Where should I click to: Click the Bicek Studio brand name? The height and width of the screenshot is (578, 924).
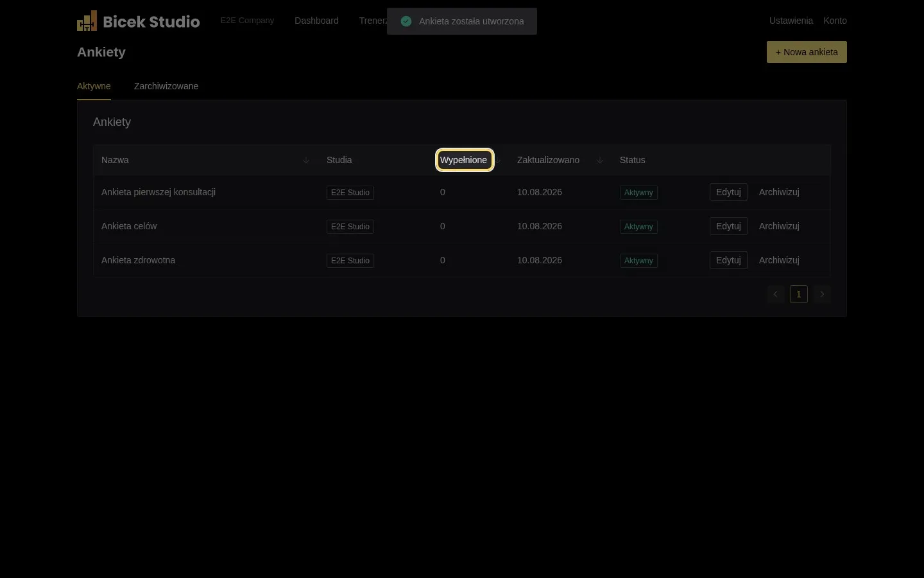coord(151,21)
